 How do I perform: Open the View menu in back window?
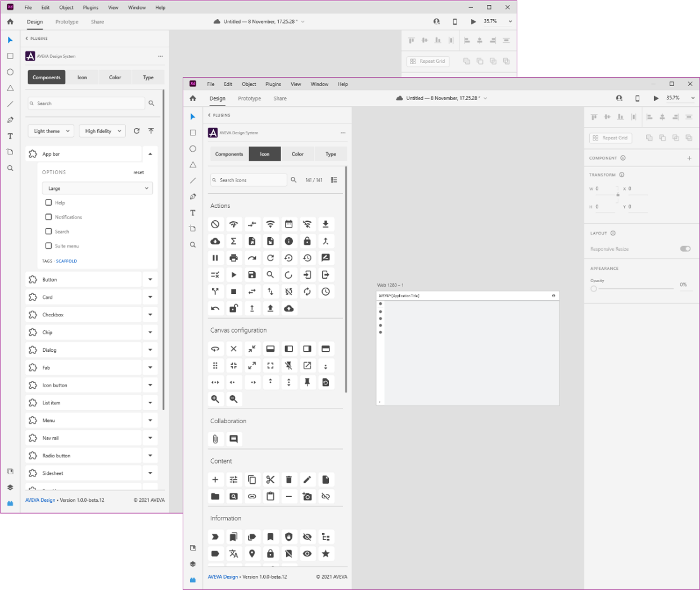[113, 8]
